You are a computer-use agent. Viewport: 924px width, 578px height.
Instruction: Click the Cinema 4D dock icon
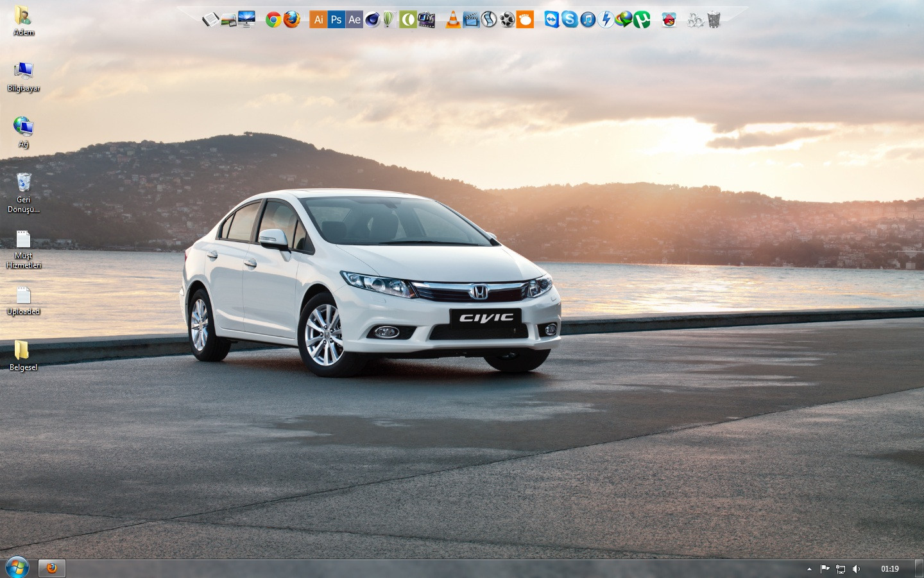(372, 20)
